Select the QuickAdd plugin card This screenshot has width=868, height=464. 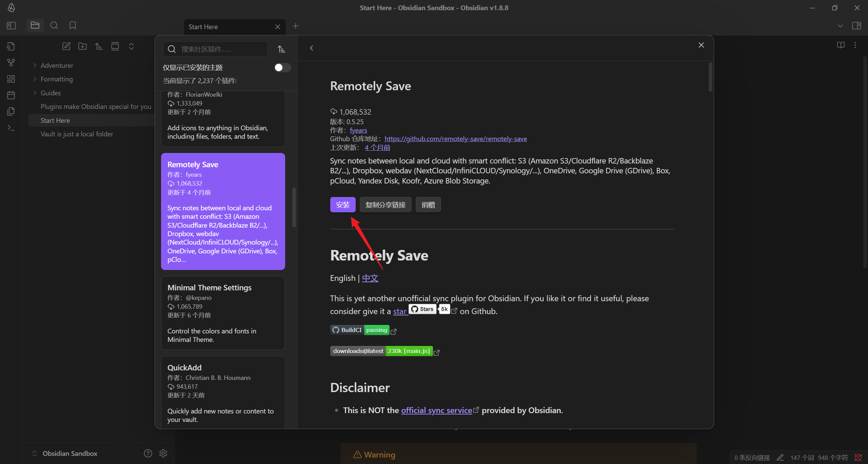pos(223,392)
